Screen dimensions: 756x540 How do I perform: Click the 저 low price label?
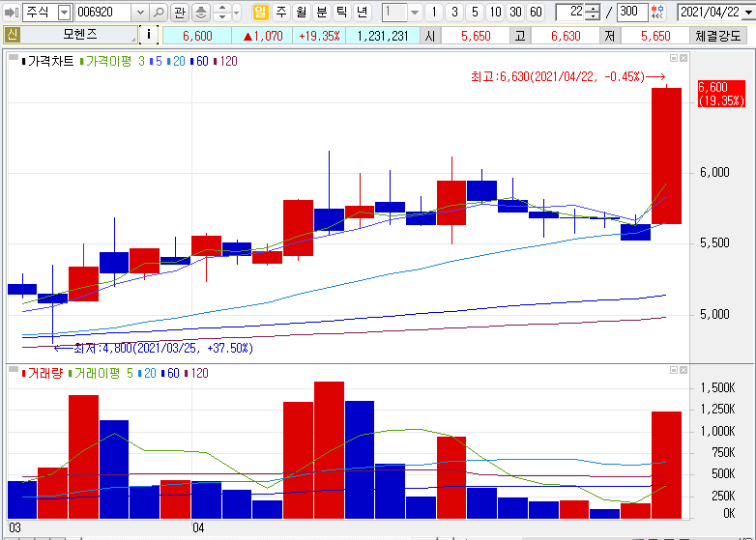pos(610,36)
